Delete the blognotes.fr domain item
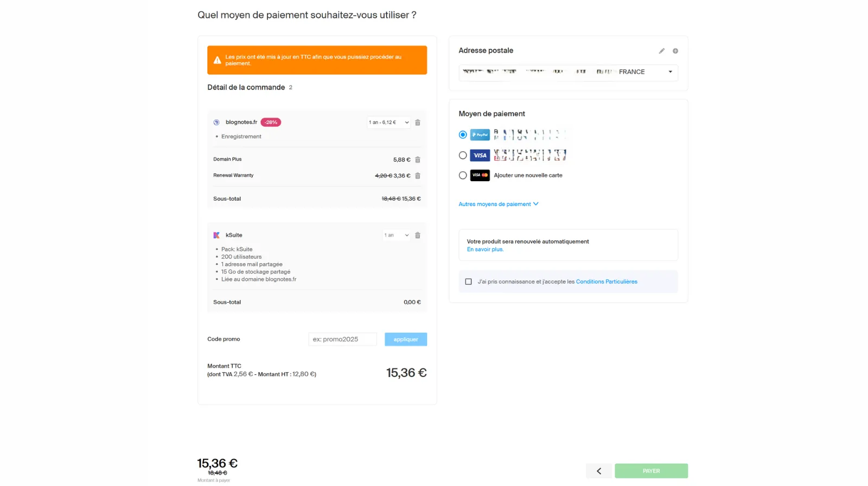This screenshot has height=486, width=868. coord(418,123)
